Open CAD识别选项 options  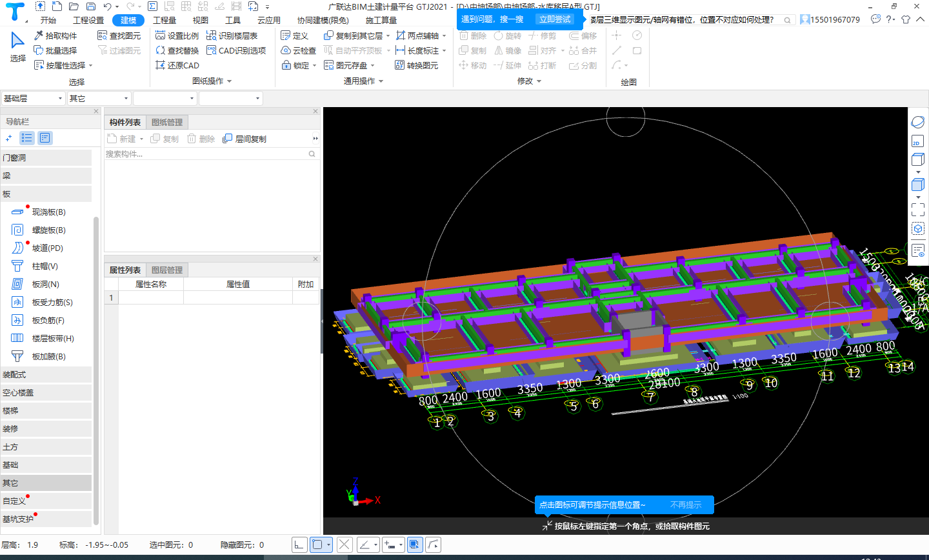tap(236, 50)
